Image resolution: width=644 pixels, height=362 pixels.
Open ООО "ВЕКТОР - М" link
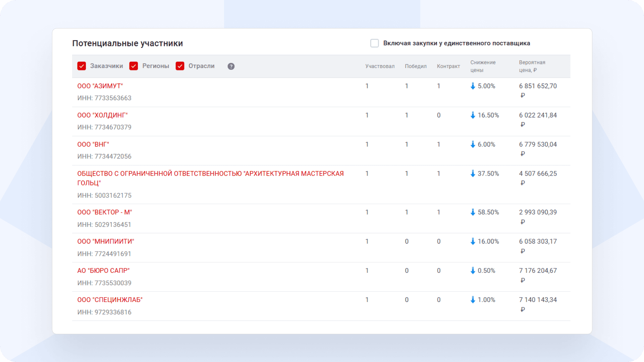(x=104, y=212)
